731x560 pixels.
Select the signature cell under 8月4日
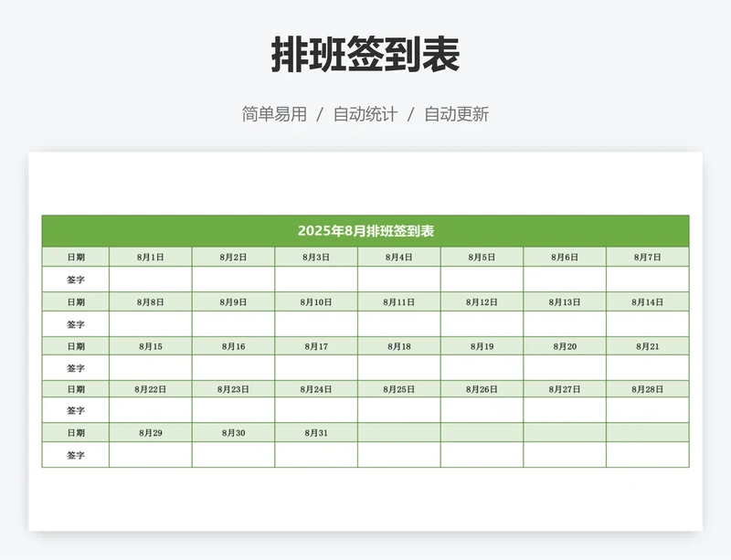point(399,280)
